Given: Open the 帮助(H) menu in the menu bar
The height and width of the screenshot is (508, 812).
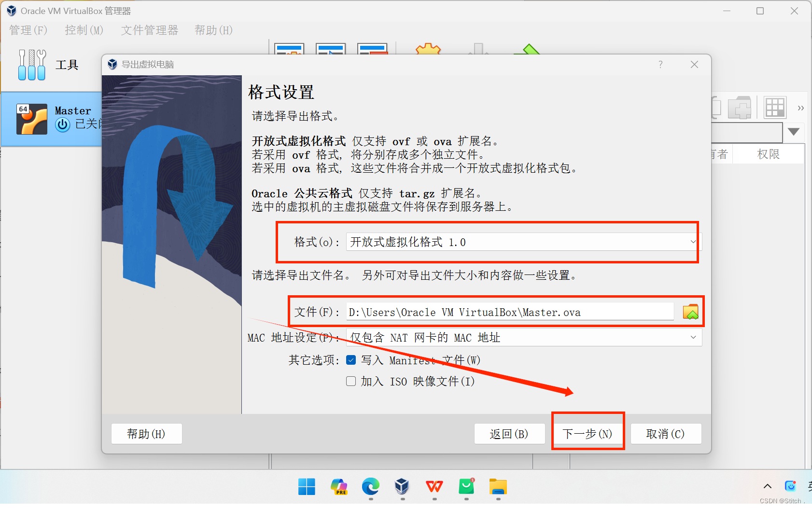Looking at the screenshot, I should pyautogui.click(x=213, y=30).
